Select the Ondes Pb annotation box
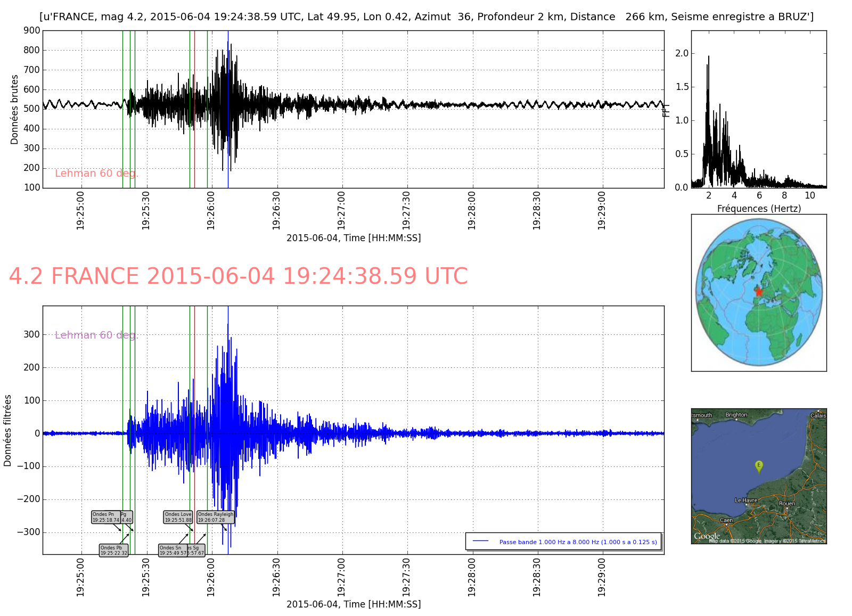 pyautogui.click(x=113, y=551)
